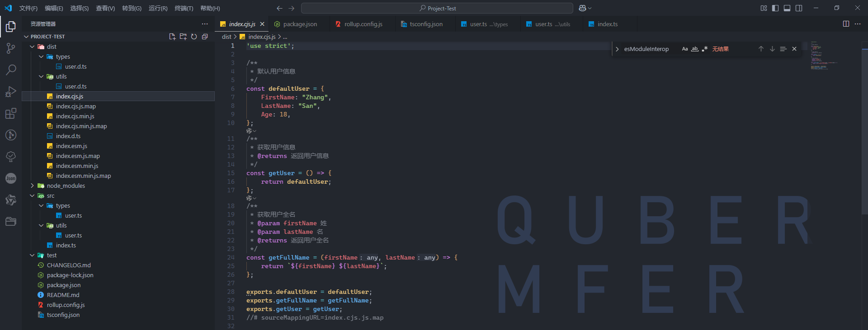Toggle the primary sidebar visibility
The width and height of the screenshot is (868, 330).
pos(775,8)
